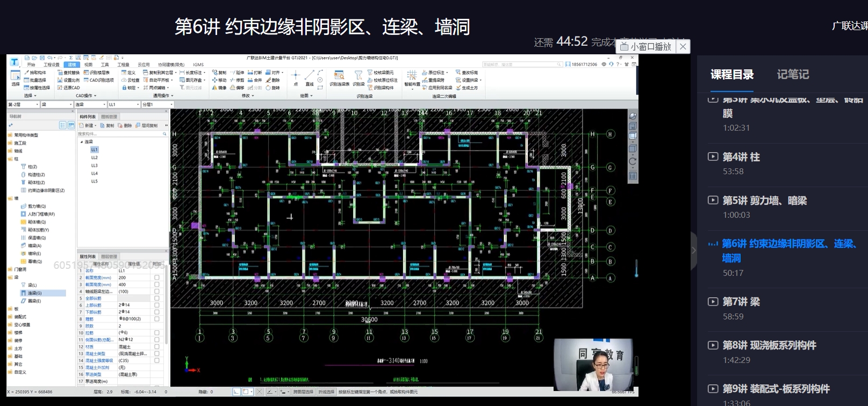
Task: Tick the 附加 checkbox for 上部纵筋 row
Action: (157, 305)
